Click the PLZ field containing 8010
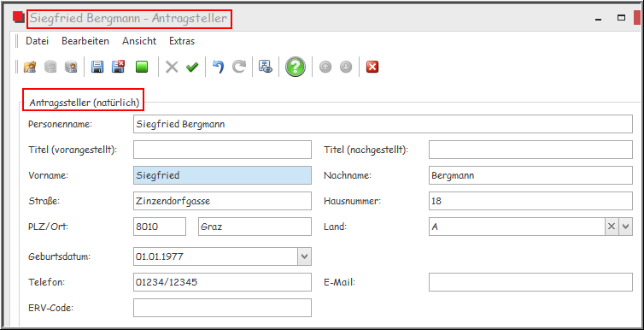 click(160, 227)
